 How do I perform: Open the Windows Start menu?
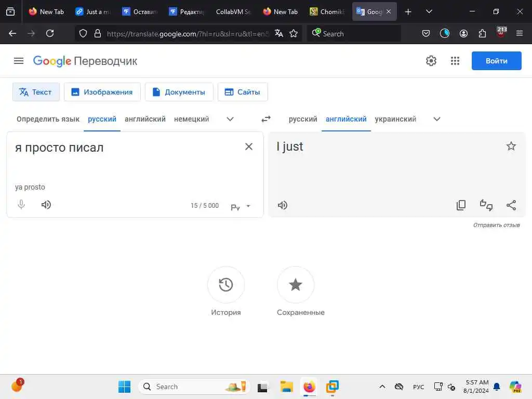(124, 387)
